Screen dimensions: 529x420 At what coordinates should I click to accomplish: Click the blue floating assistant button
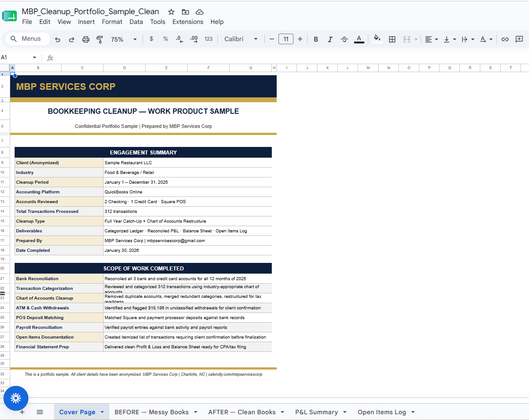(16, 398)
